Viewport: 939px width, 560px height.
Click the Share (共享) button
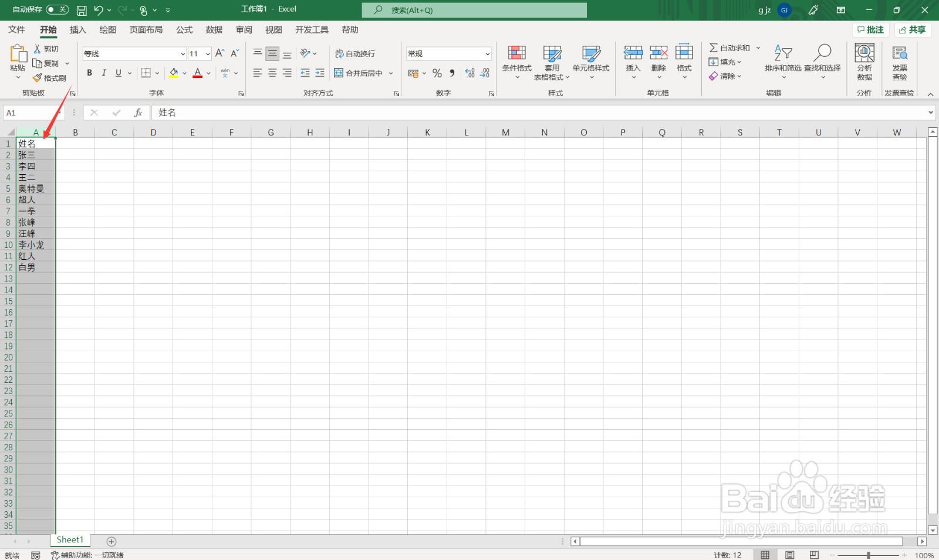click(x=913, y=30)
